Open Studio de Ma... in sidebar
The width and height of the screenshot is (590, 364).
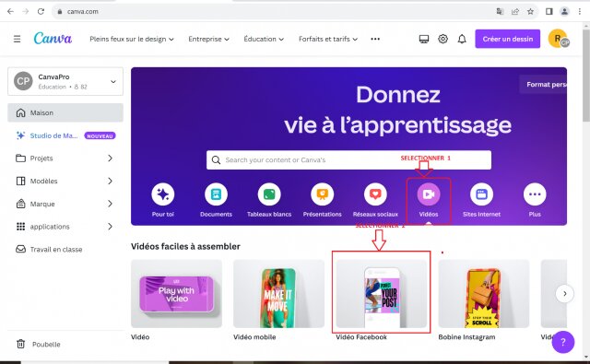pos(65,135)
